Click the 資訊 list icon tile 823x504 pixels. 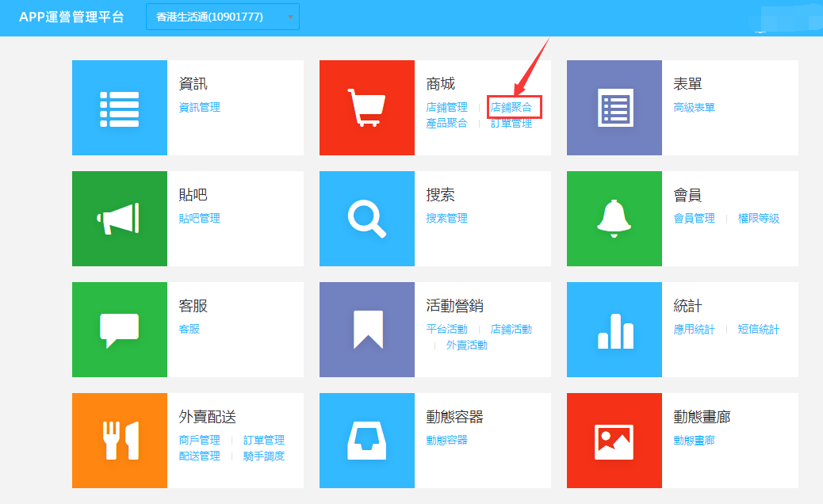click(x=120, y=108)
